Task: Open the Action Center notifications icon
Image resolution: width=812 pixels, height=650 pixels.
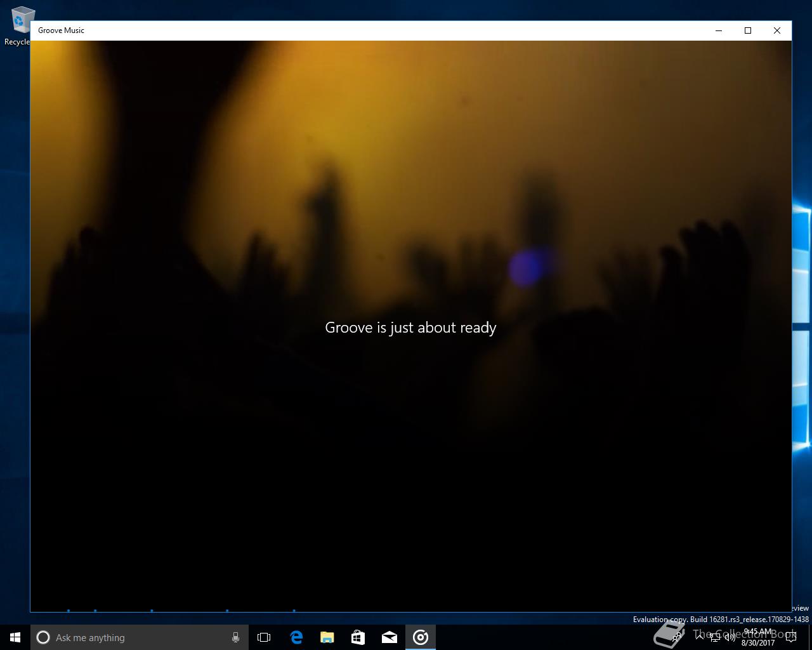Action: click(790, 637)
